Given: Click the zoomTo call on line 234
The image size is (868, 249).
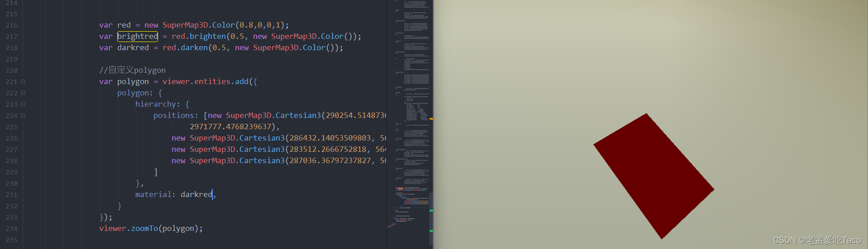Looking at the screenshot, I should [144, 228].
